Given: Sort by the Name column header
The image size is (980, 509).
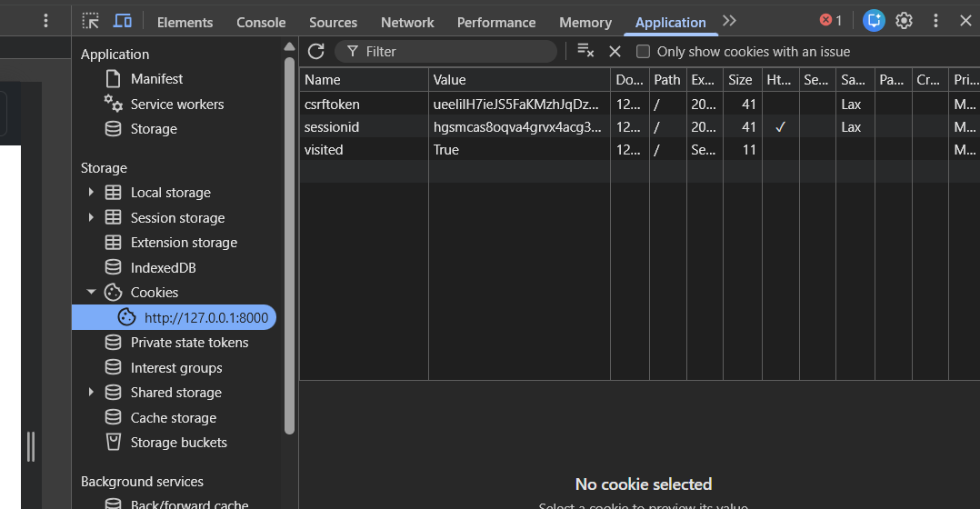Looking at the screenshot, I should [364, 79].
